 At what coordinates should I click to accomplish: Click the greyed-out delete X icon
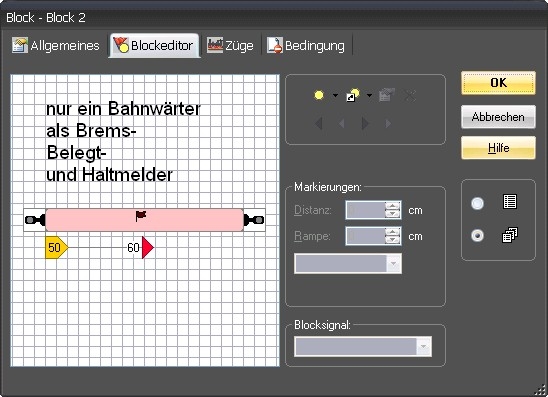pyautogui.click(x=410, y=95)
